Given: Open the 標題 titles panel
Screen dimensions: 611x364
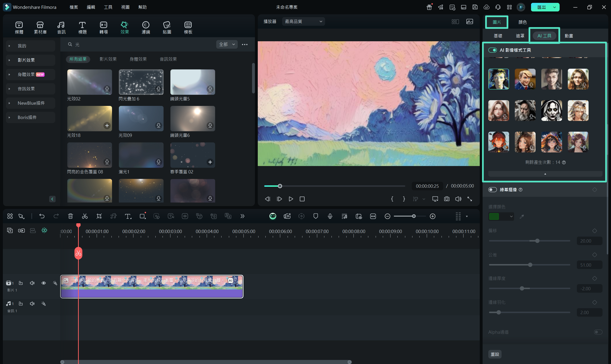Looking at the screenshot, I should point(82,28).
